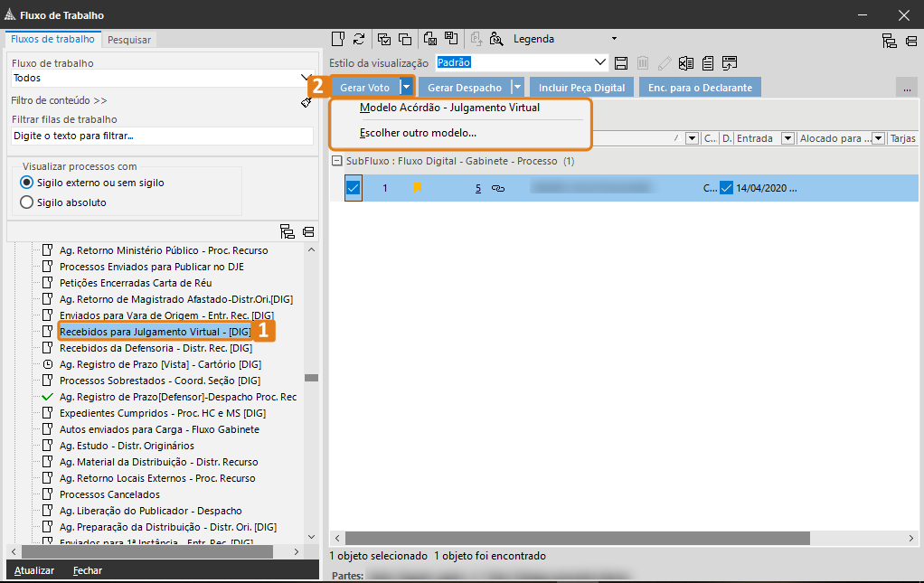
Task: Switch to the Pesquisar tab
Action: tap(129, 40)
